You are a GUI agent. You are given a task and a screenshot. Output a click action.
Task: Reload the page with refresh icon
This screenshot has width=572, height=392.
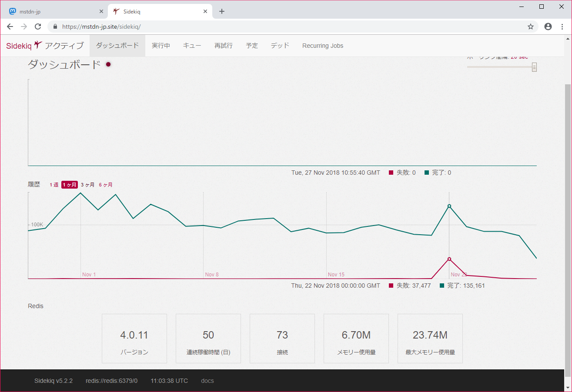(x=38, y=27)
